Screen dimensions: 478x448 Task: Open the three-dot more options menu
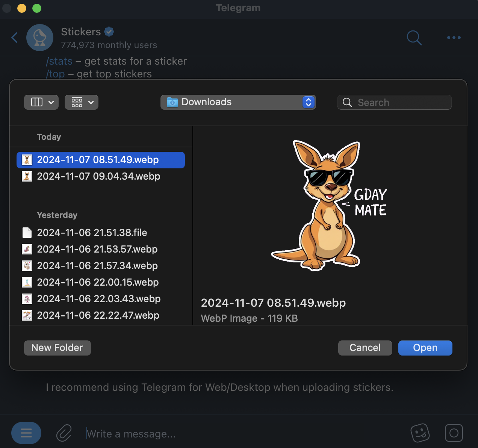(454, 38)
